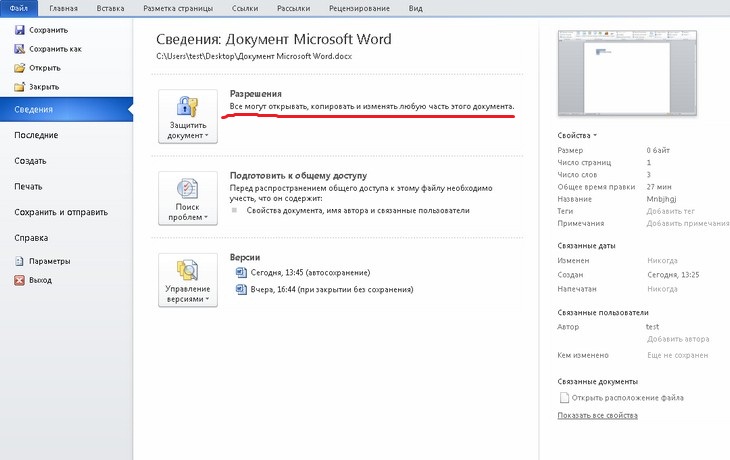Click the Open folder icon

coord(20,68)
